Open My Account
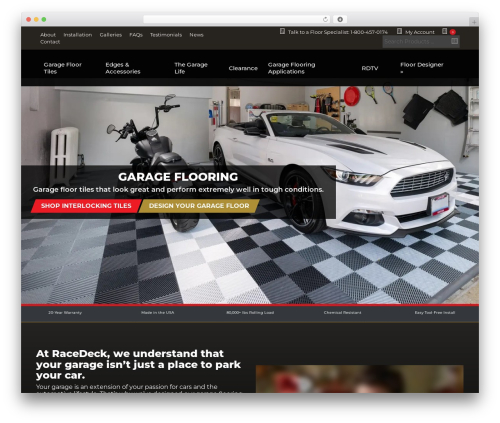This screenshot has width=500, height=423. [420, 32]
